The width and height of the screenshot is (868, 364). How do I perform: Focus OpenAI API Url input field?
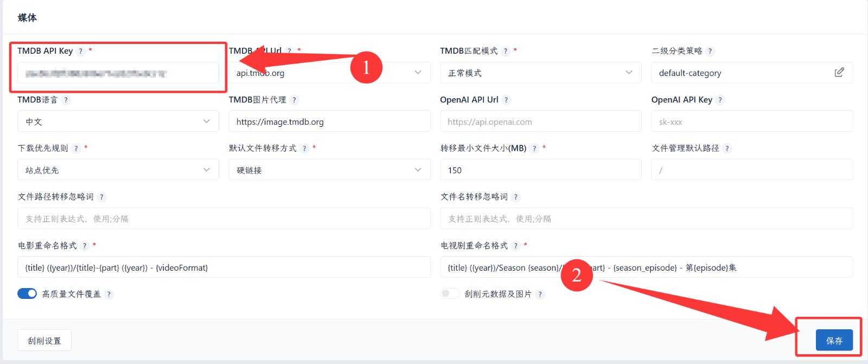[541, 121]
